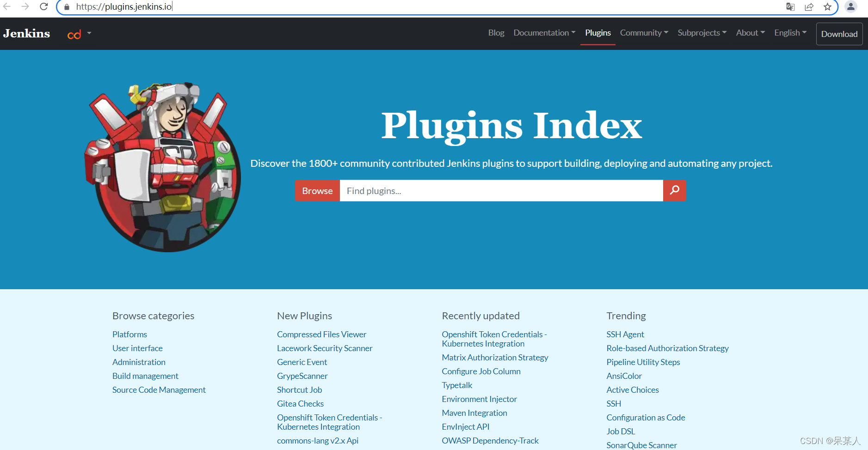This screenshot has height=450, width=868.
Task: Open the Platforms category link
Action: (129, 334)
